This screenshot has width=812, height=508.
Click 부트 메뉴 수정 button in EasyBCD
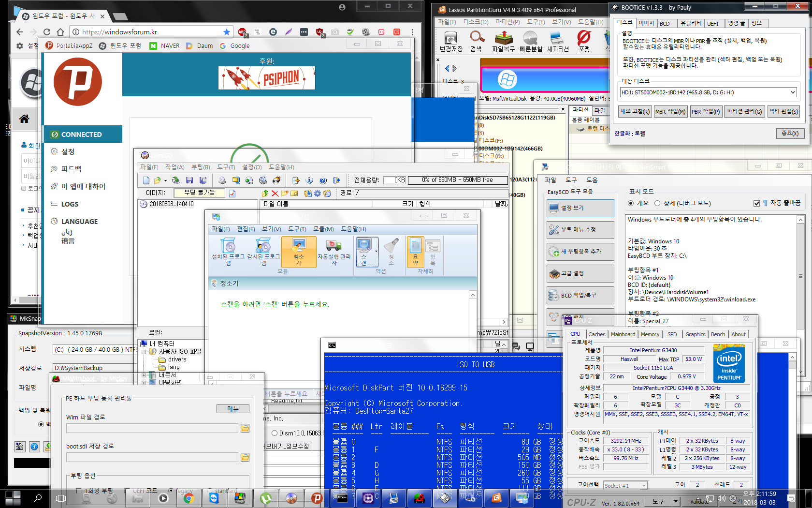[x=580, y=230]
